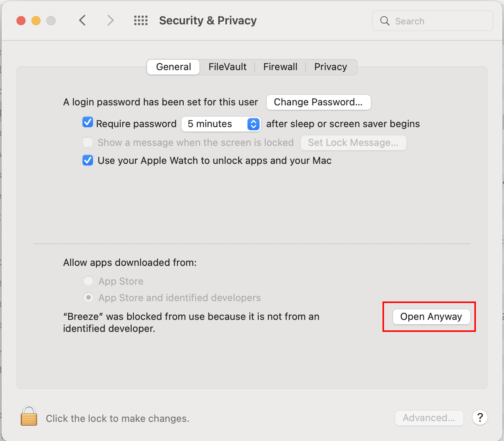Click the back arrow in toolbar
This screenshot has height=441, width=504.
82,20
